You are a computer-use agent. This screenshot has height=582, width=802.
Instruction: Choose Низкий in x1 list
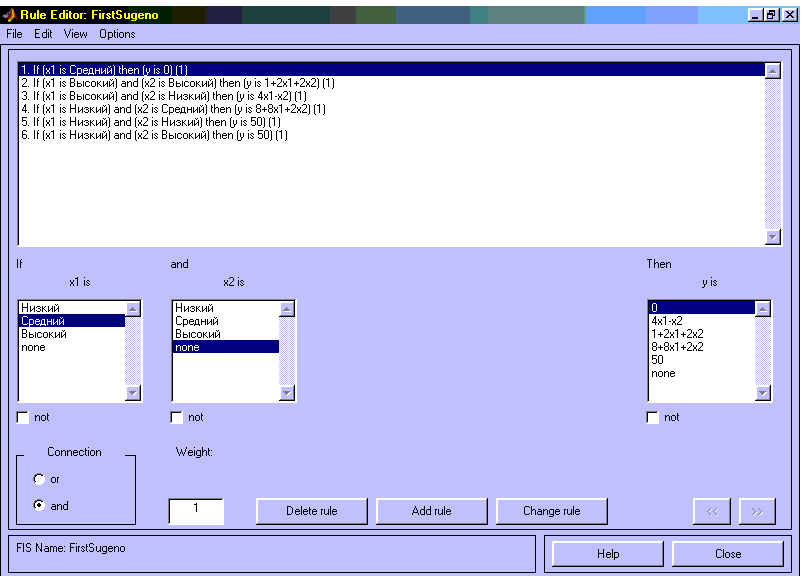click(x=72, y=308)
